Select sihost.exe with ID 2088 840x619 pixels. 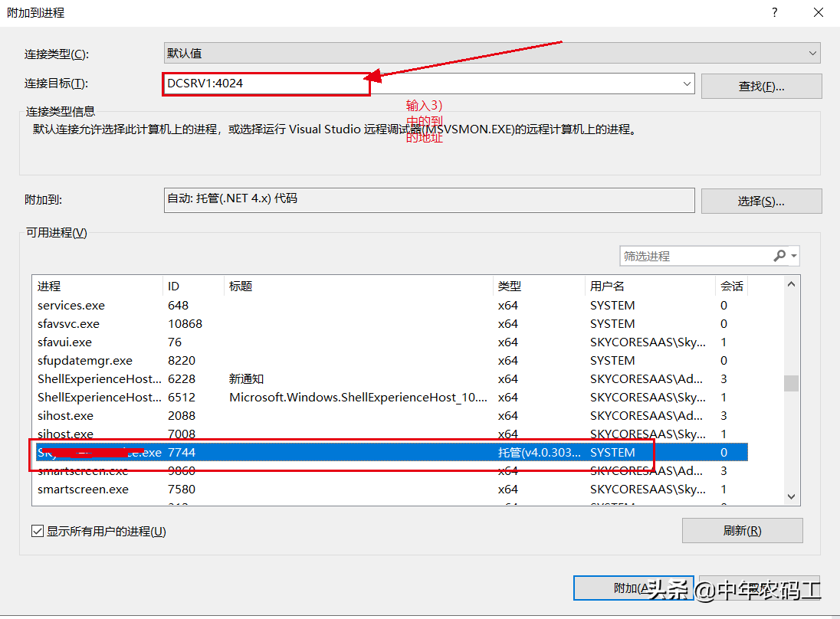click(x=390, y=415)
